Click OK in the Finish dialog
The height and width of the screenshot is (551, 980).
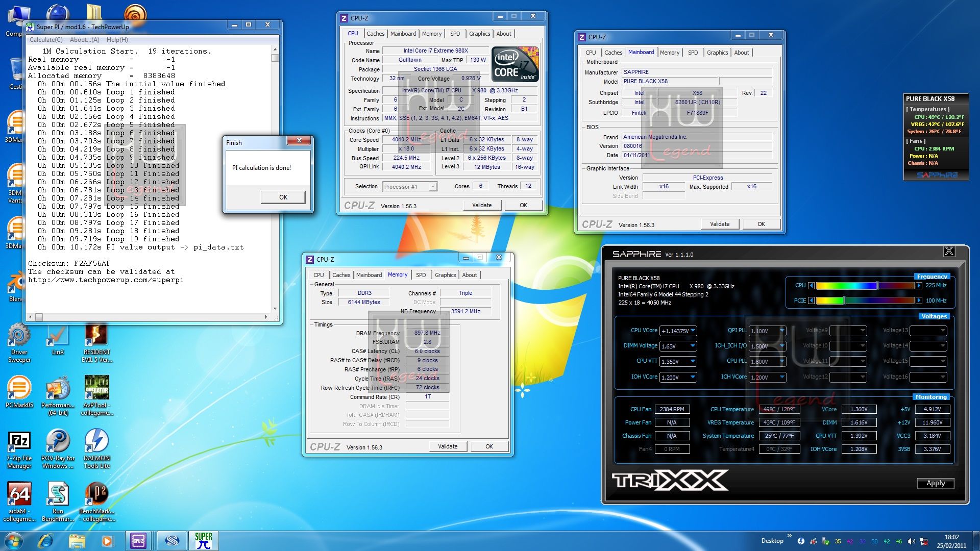coord(283,197)
